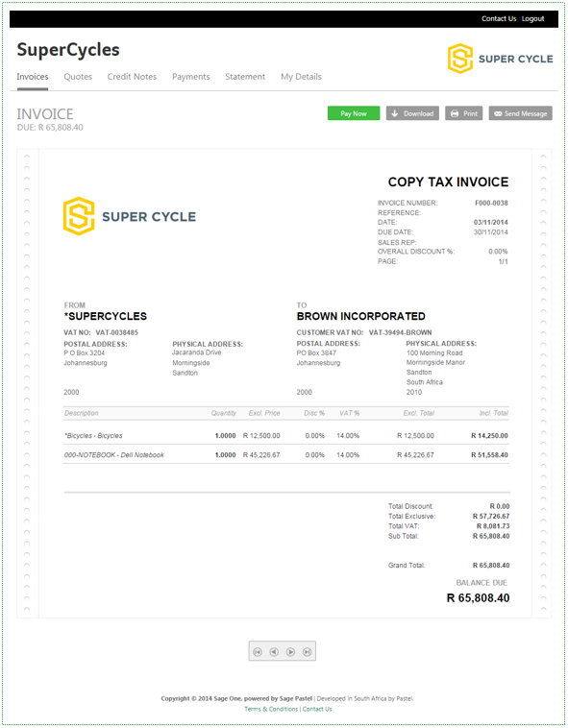The image size is (568, 728).
Task: Go to previous invoice page icon
Action: coord(274,652)
